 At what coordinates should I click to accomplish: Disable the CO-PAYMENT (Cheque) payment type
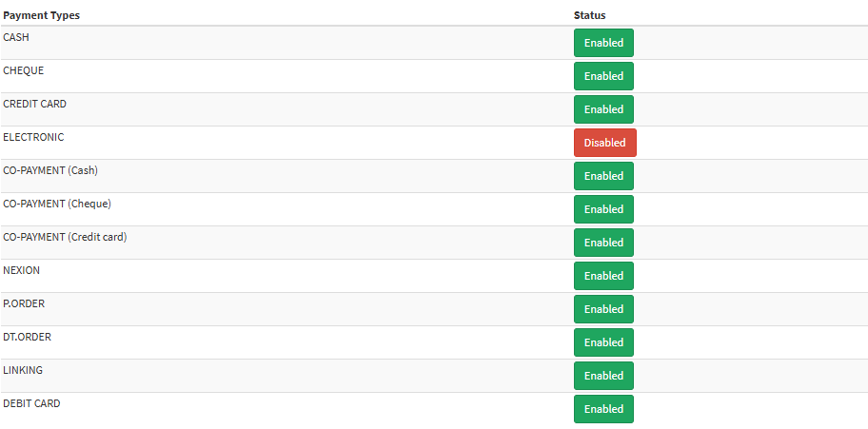pos(603,209)
